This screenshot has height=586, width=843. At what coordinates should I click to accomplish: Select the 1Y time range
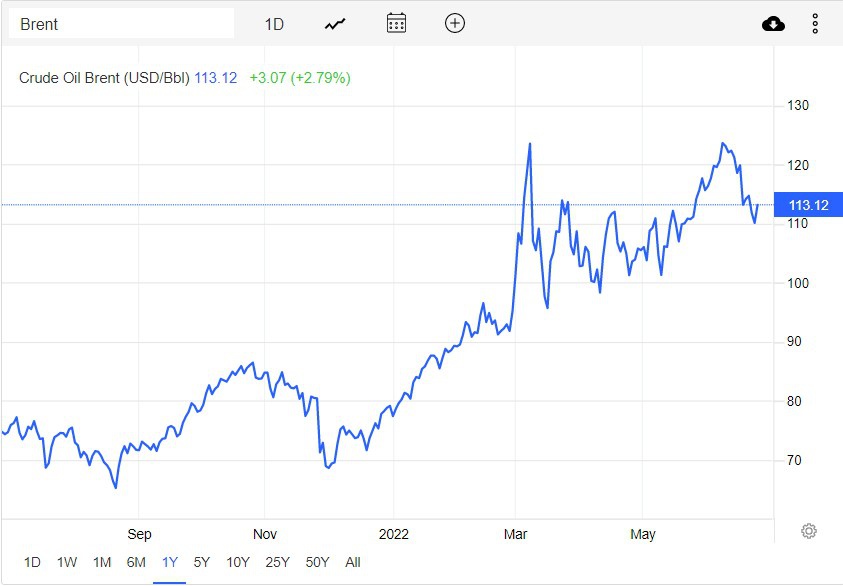170,562
